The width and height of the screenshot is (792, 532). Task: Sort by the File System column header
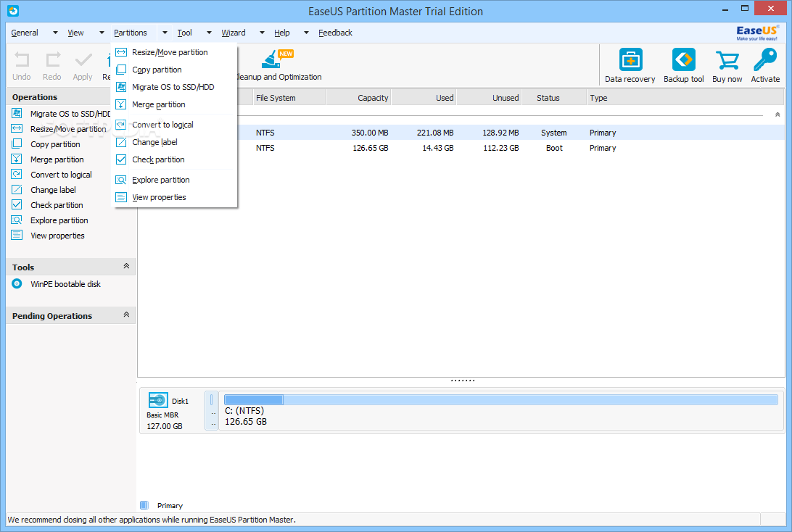[289, 98]
